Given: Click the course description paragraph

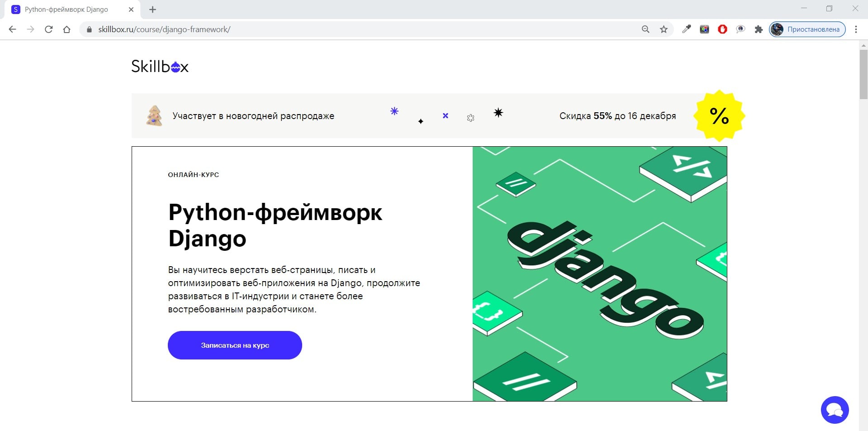Looking at the screenshot, I should click(x=294, y=289).
